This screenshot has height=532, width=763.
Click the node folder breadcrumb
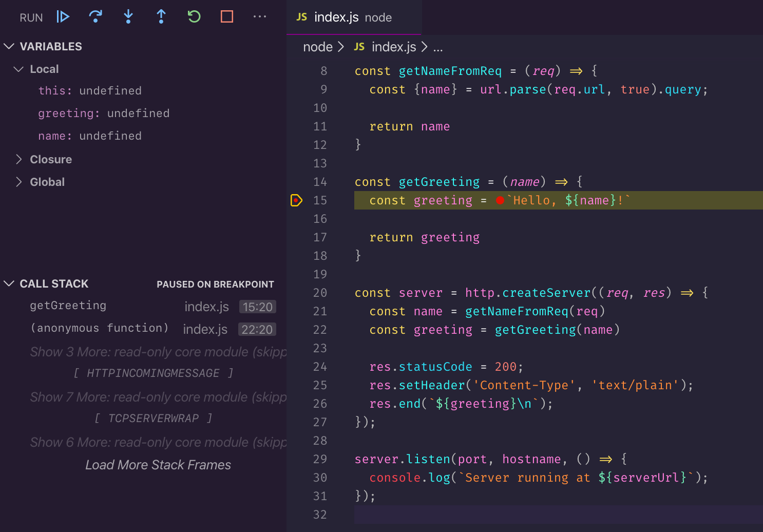coord(318,47)
